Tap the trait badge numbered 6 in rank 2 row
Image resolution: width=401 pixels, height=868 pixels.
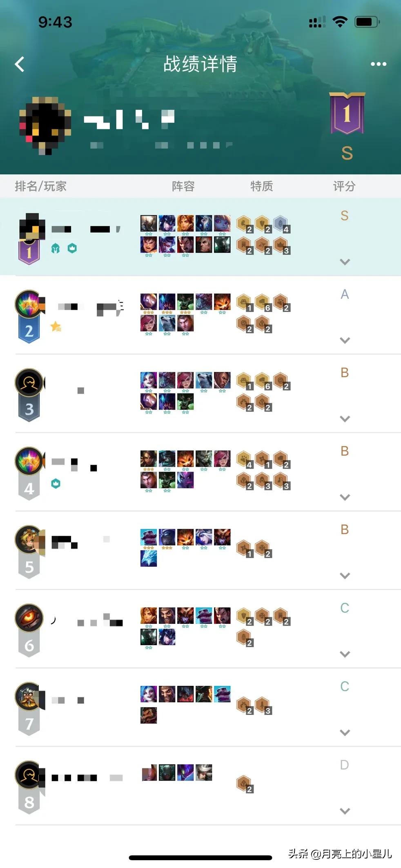tap(263, 303)
